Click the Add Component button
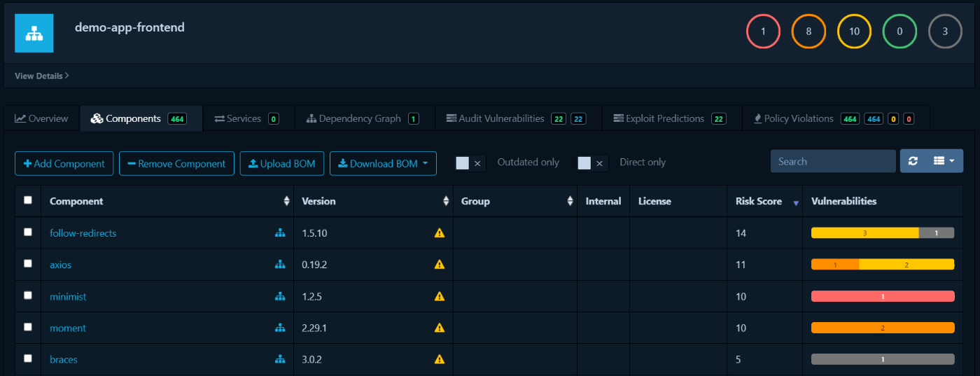Screen dimensions: 980x376 pos(64,164)
